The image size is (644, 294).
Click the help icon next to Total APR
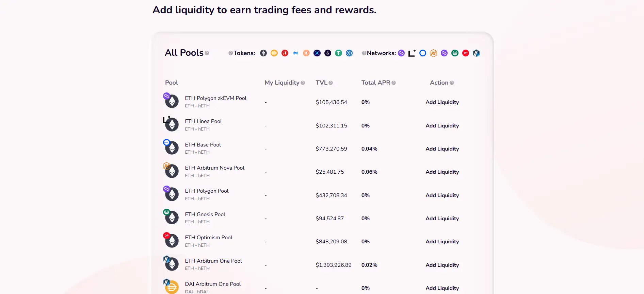pos(394,83)
